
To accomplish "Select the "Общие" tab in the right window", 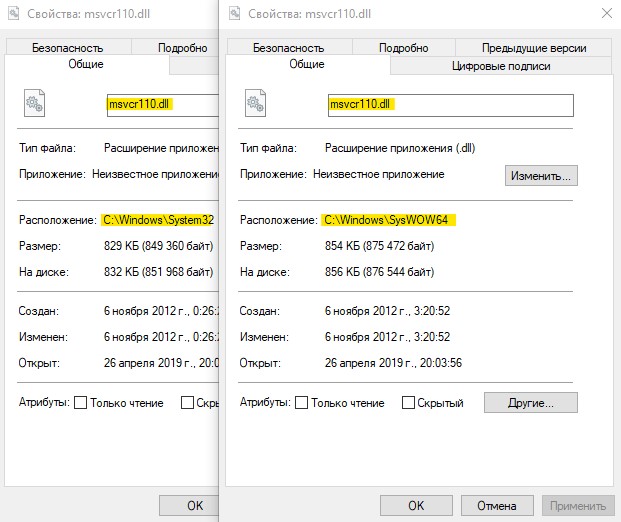I will click(x=307, y=64).
